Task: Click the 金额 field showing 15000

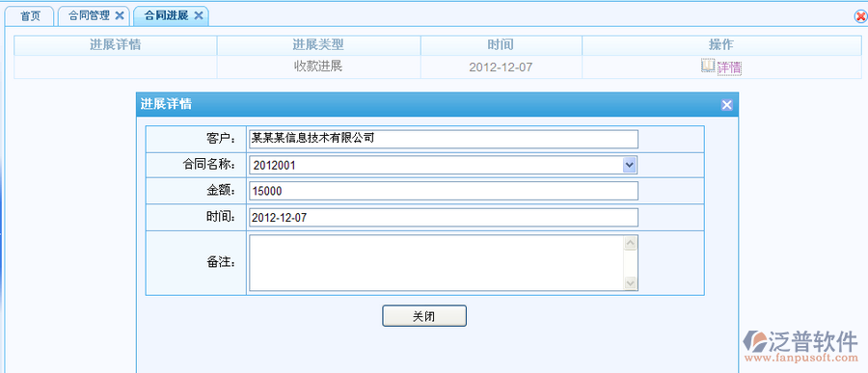Action: (x=444, y=191)
